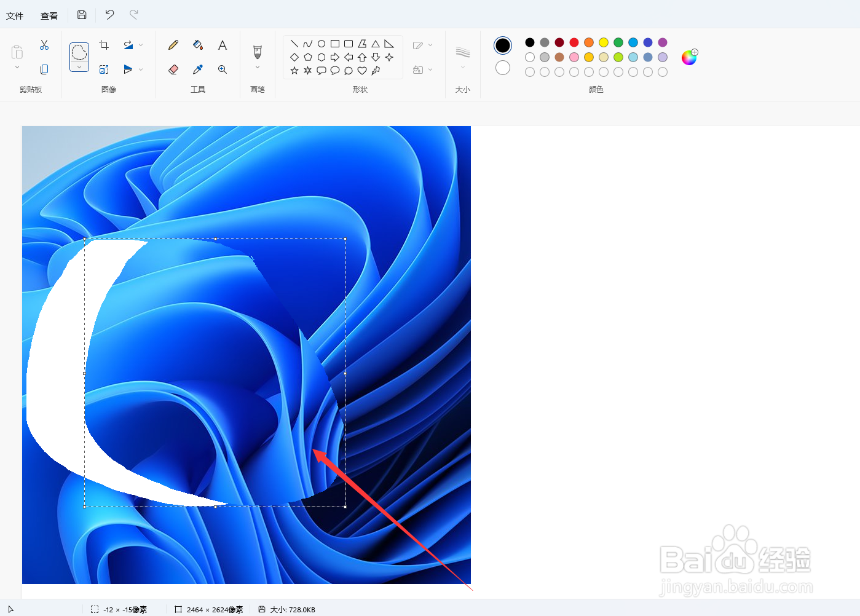Pick the Rounded rectangular callout shape

coord(322,71)
